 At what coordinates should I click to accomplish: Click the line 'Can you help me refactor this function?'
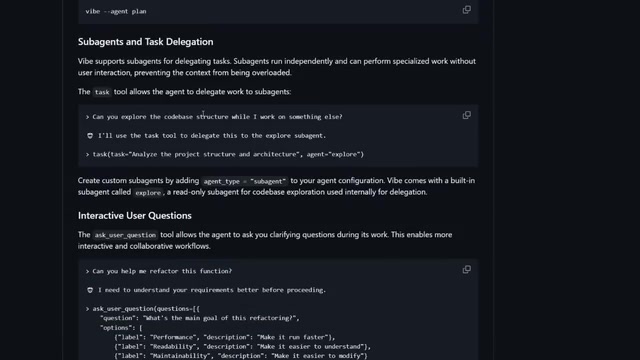pos(159,271)
